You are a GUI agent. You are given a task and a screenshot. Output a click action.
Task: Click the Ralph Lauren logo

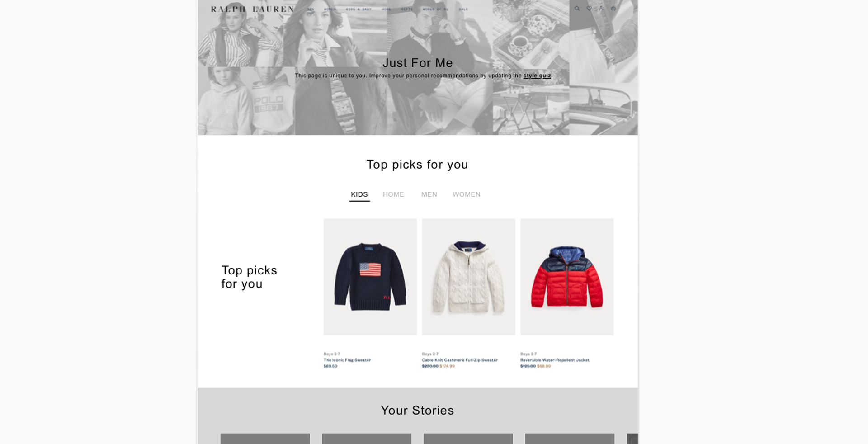[253, 9]
